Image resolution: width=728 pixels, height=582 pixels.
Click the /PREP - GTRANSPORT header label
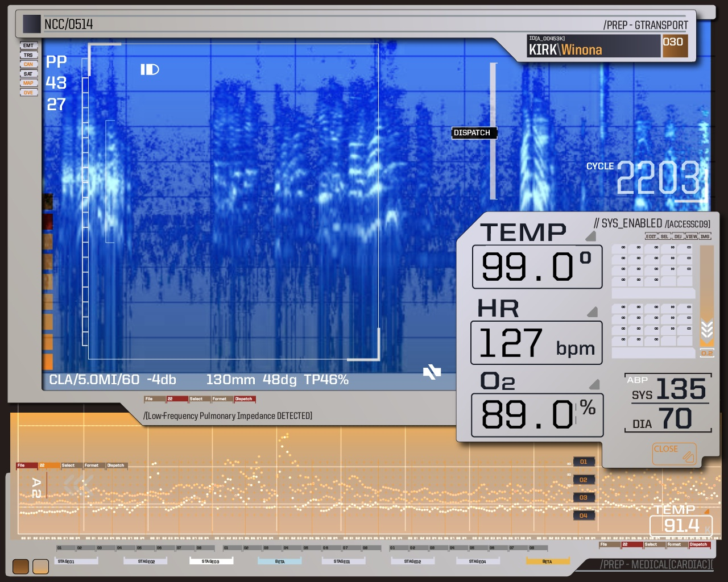646,25
